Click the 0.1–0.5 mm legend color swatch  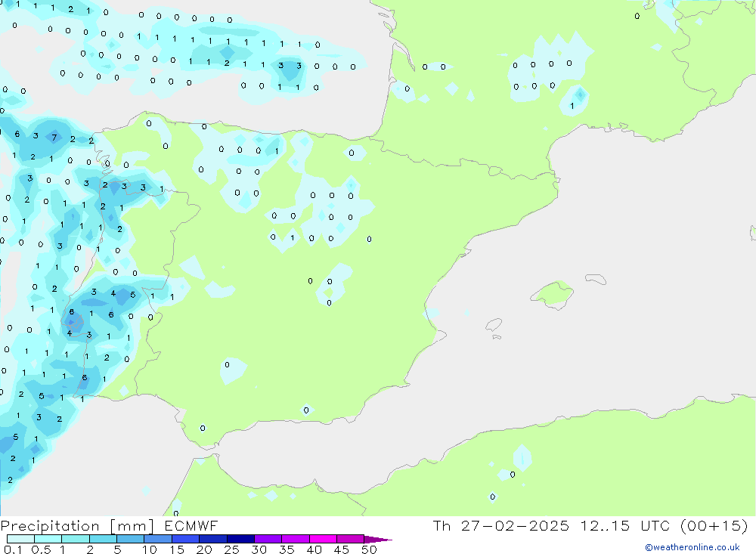(20, 539)
